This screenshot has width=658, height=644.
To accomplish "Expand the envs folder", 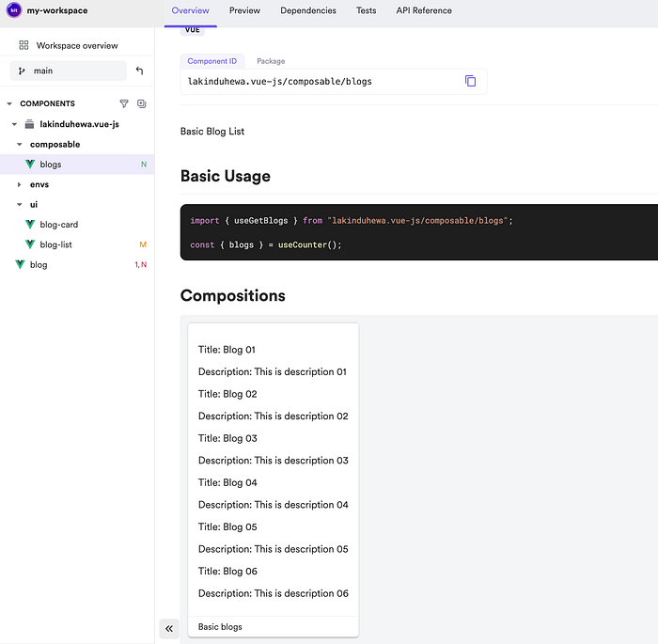I will point(20,184).
